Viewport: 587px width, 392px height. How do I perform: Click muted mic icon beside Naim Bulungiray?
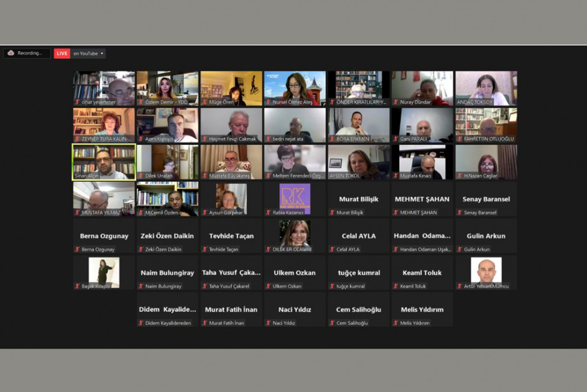pyautogui.click(x=141, y=287)
